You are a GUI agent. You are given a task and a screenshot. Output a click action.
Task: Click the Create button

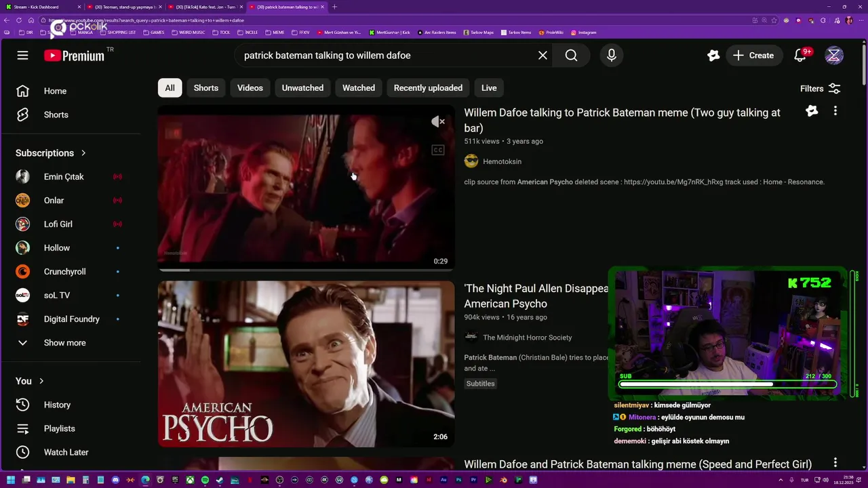tap(753, 56)
